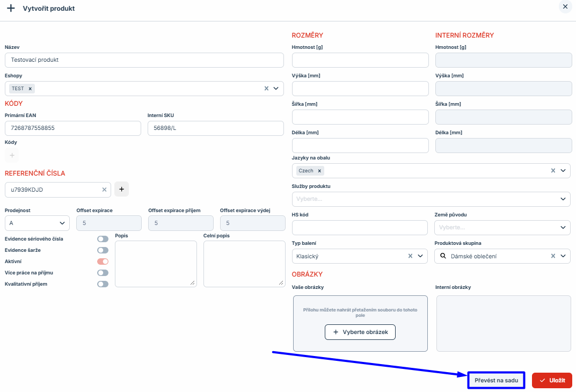
Task: Enable Evidence šarže switch
Action: click(103, 250)
